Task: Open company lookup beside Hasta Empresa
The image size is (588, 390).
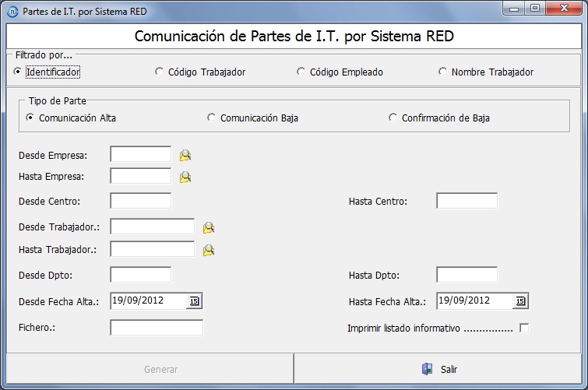Action: 185,177
